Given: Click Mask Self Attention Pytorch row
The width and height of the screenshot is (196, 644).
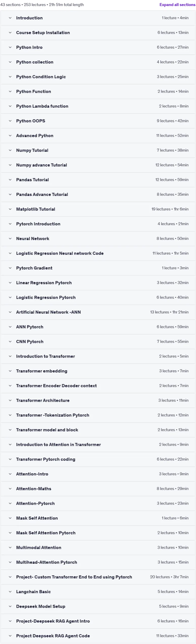Looking at the screenshot, I should (x=98, y=533).
